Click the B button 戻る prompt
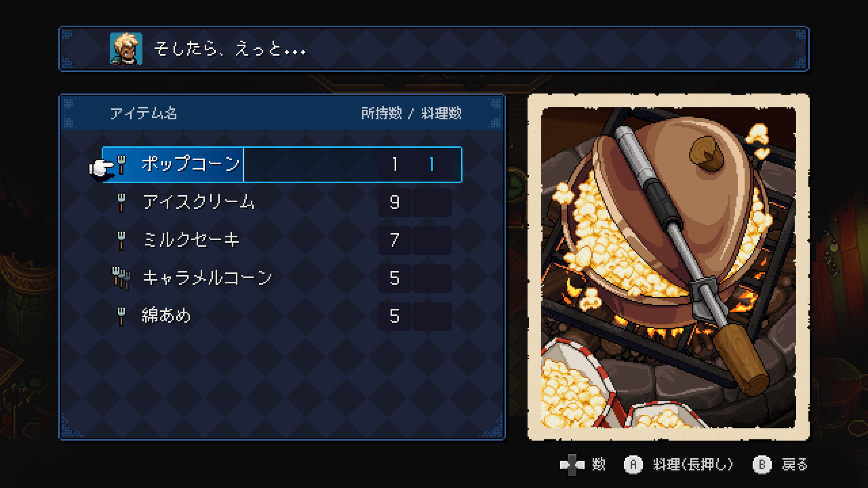The image size is (868, 488). coord(780,465)
